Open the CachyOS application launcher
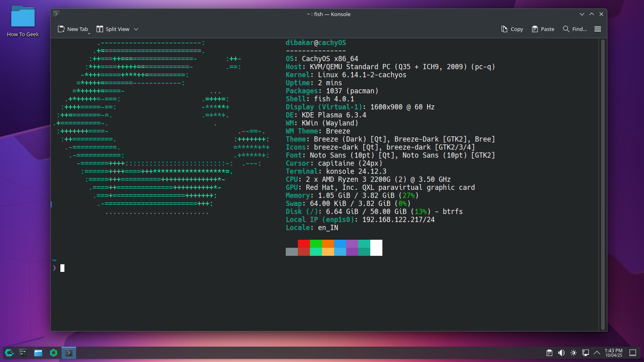The width and height of the screenshot is (644, 362). click(x=8, y=353)
